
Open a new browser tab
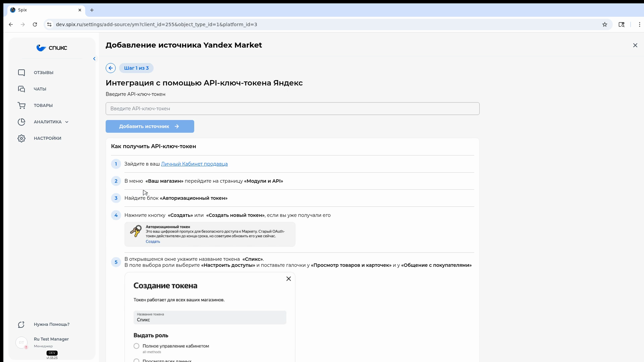[x=92, y=10]
